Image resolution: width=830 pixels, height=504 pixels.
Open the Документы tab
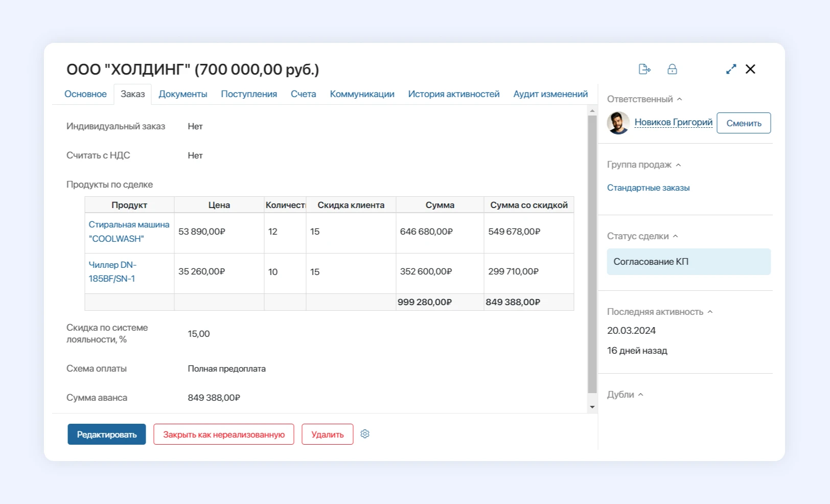[x=182, y=94]
